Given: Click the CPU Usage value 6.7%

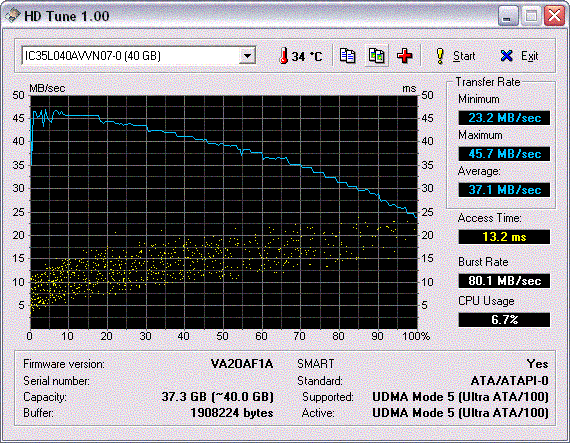Looking at the screenshot, I should tap(504, 320).
